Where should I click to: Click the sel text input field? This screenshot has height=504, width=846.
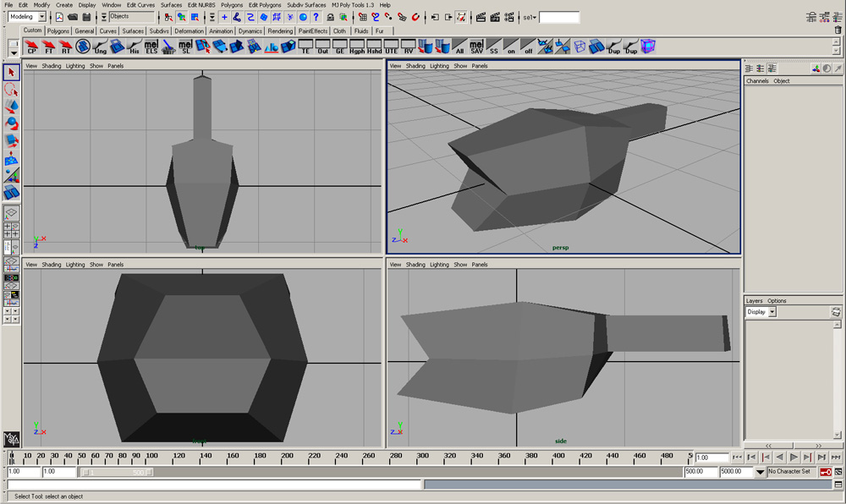(x=559, y=17)
